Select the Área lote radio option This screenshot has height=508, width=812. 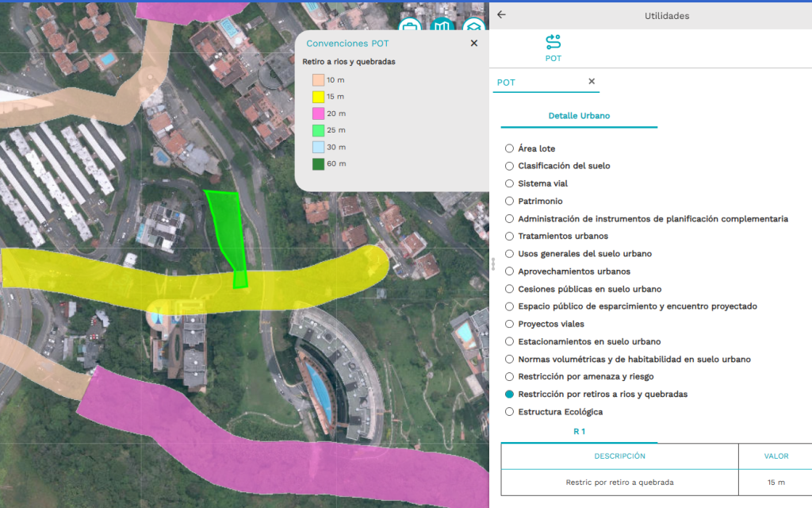509,148
